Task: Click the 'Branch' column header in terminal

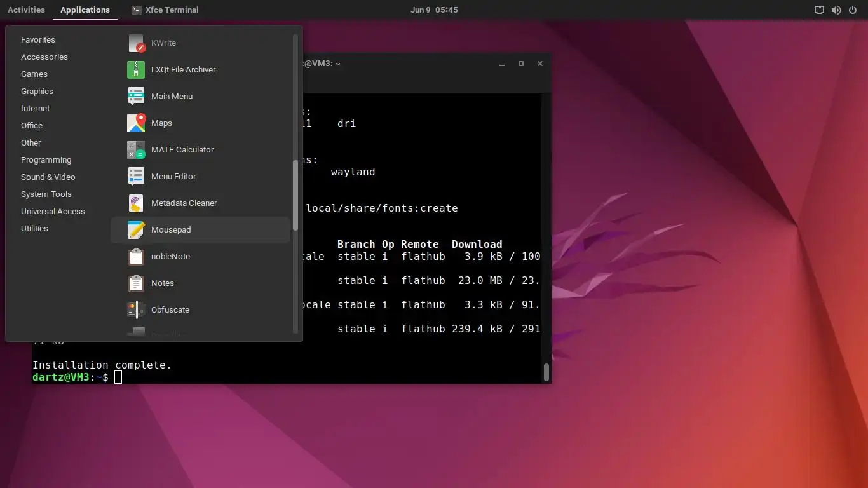Action: tap(356, 245)
